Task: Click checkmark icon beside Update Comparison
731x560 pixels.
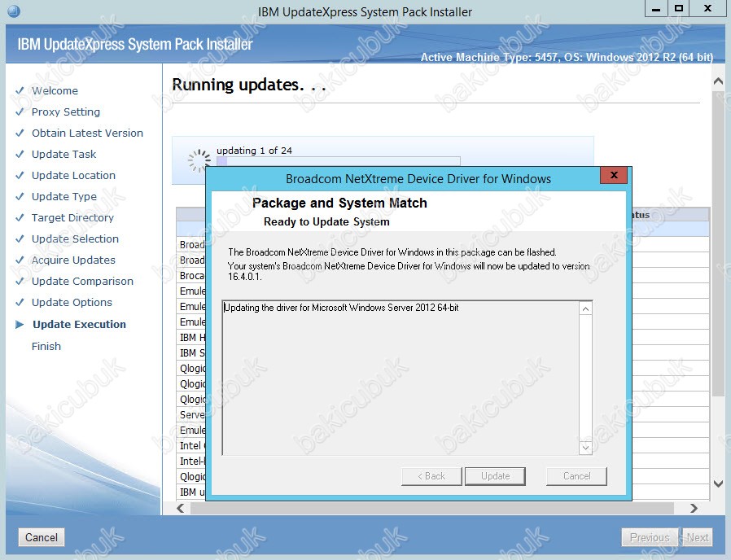Action: 20,281
